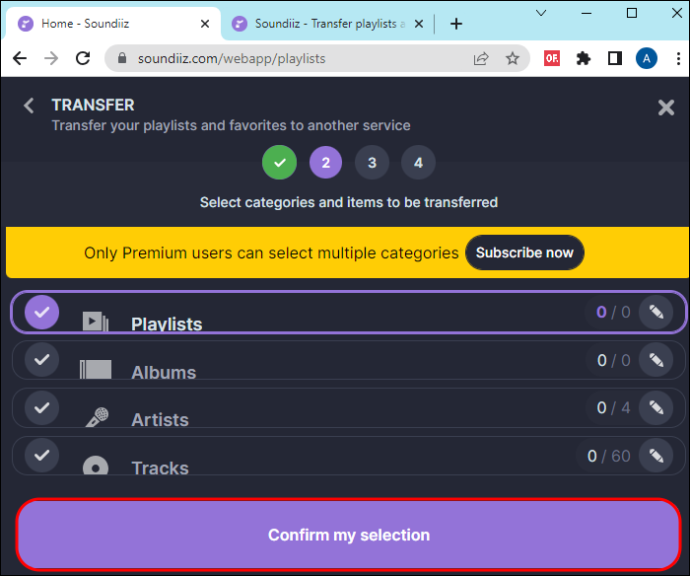Screen dimensions: 690x576
Task: Uncheck the Playlists category
Action: point(42,312)
